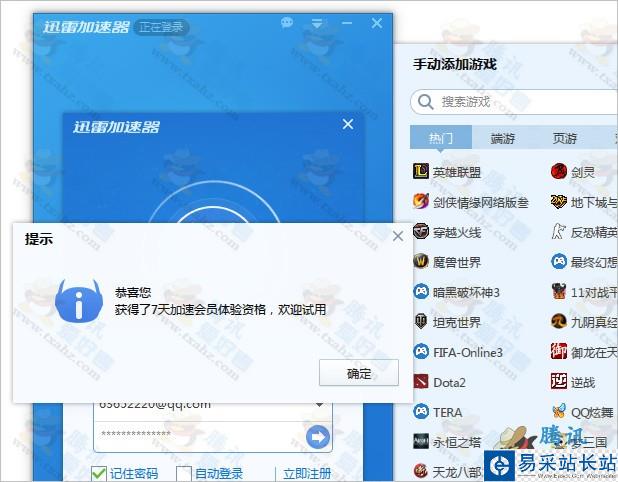
Task: Toggle the 记住密码 checkbox
Action: point(99,473)
